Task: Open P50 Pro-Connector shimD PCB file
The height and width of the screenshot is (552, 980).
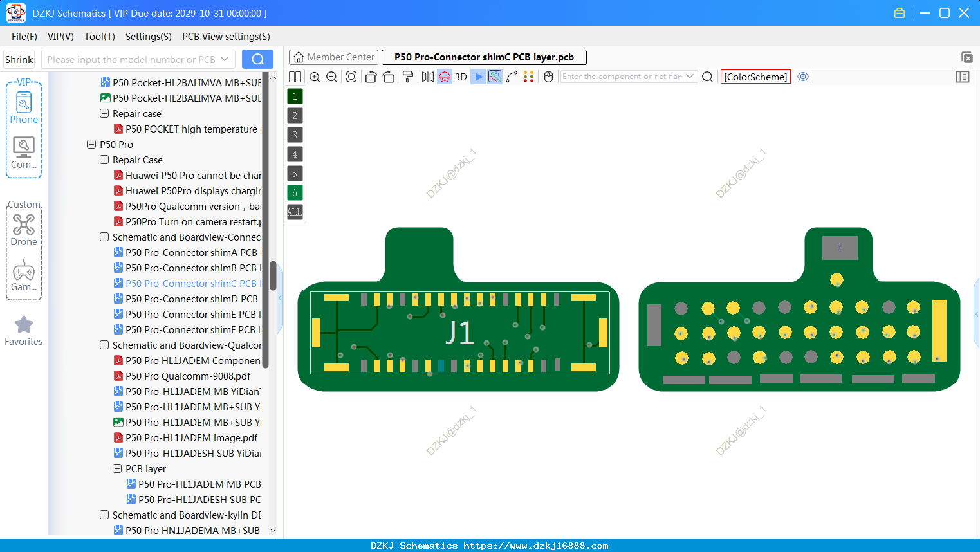Action: pos(186,299)
